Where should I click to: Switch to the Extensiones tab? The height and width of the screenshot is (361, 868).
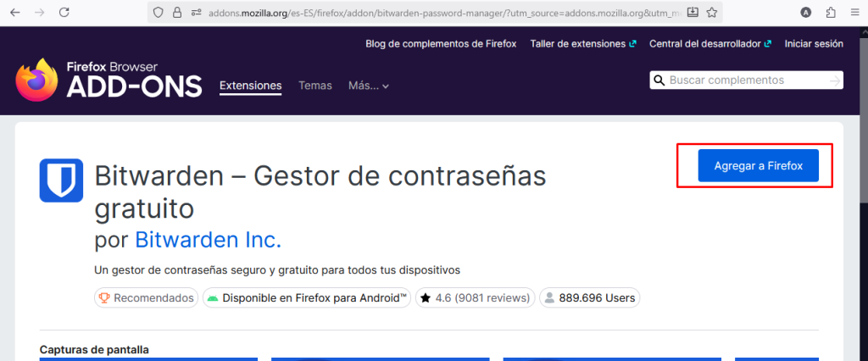pos(250,86)
